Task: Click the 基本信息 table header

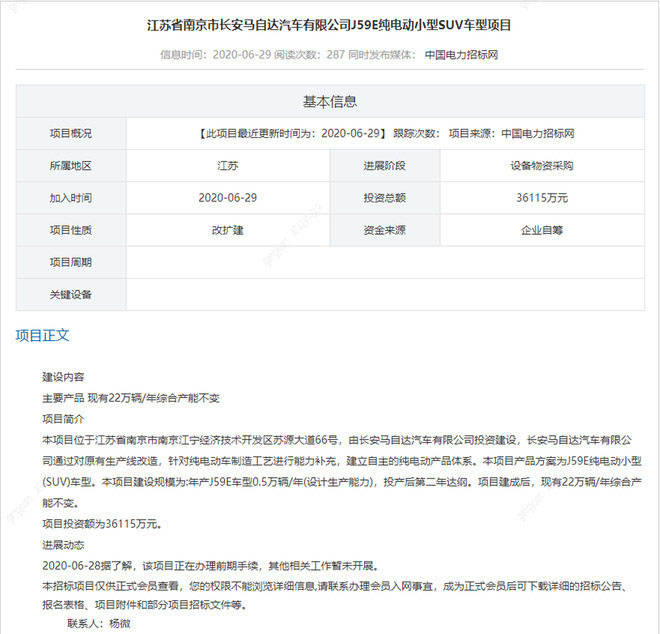Action: coord(330,101)
